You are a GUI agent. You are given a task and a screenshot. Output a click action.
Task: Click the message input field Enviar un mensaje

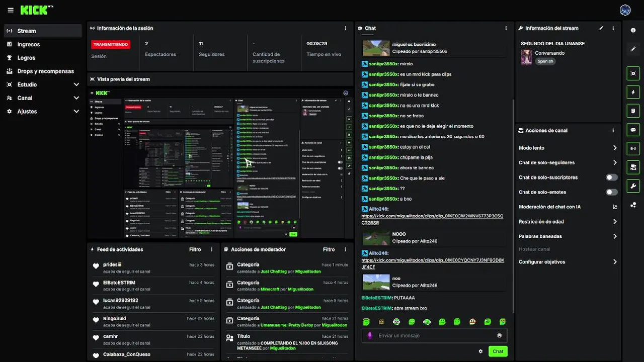pos(434,335)
